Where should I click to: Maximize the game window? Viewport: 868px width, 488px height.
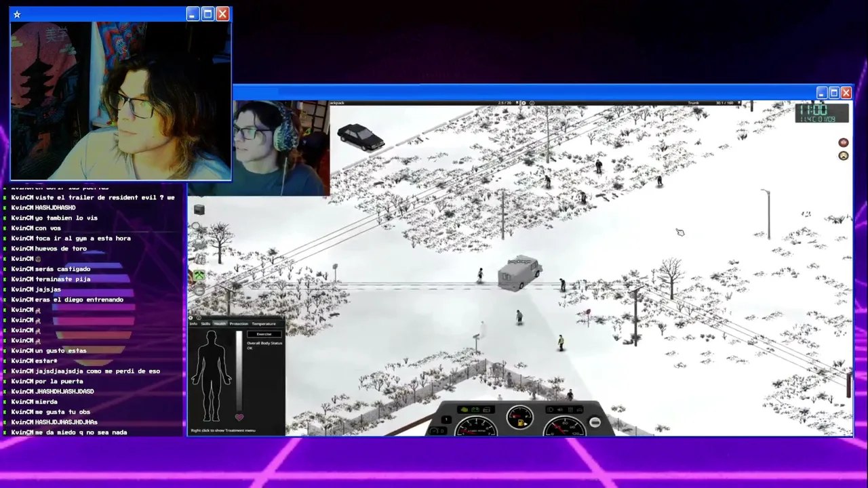[834, 93]
